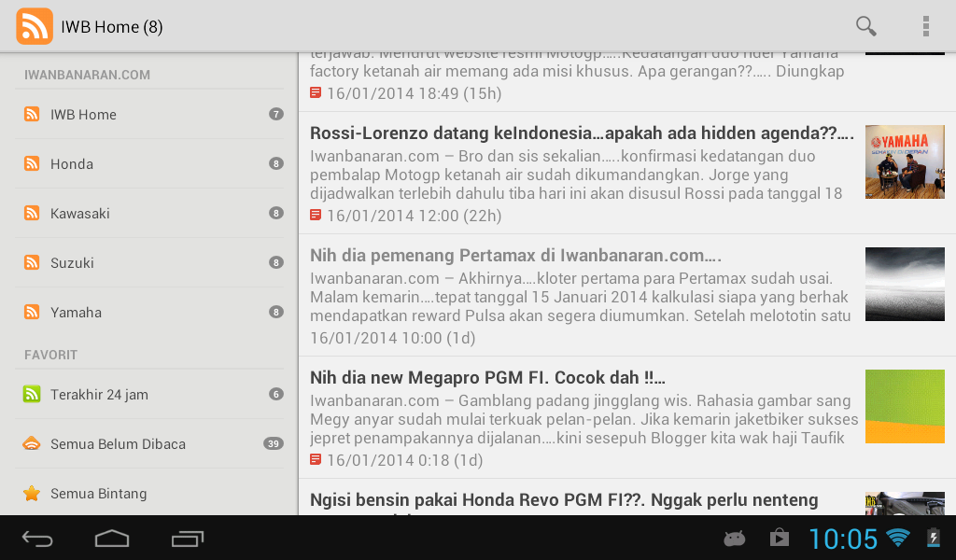The height and width of the screenshot is (560, 956).
Task: Click the green Terakhir 24 jam icon
Action: [x=32, y=394]
